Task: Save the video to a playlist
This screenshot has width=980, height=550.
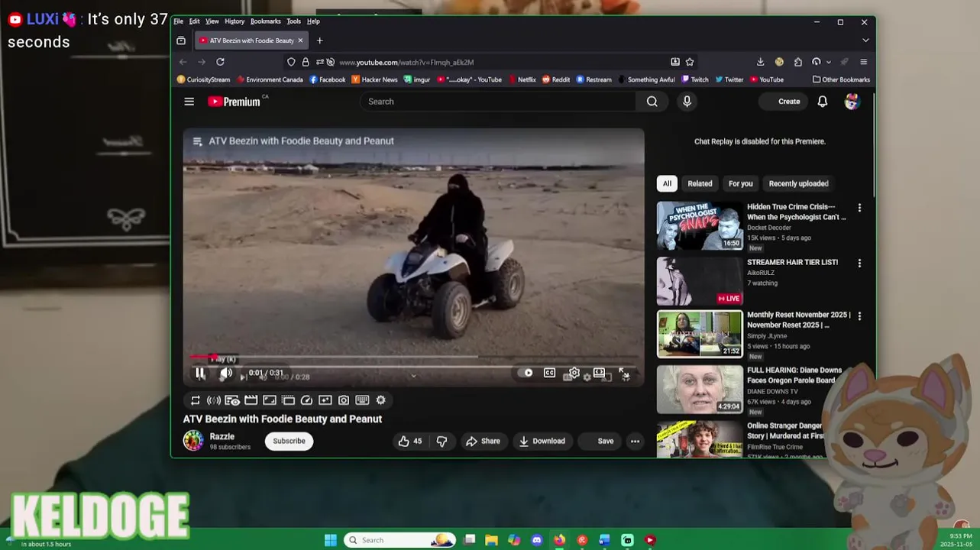Action: coord(599,441)
